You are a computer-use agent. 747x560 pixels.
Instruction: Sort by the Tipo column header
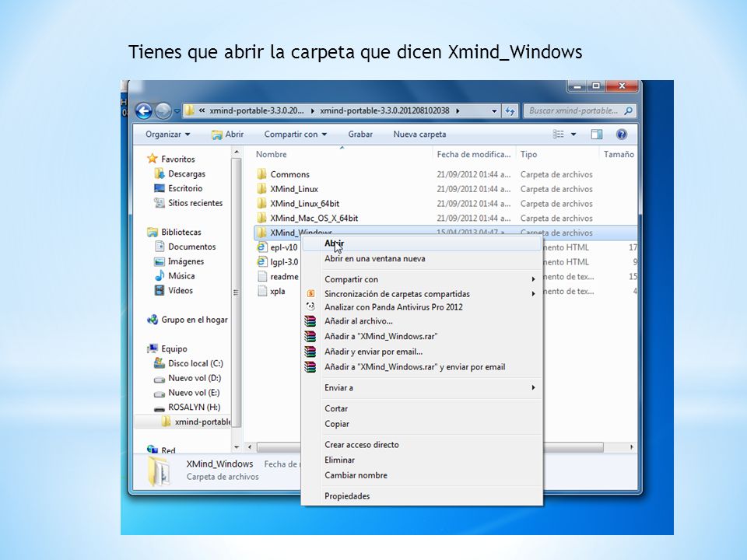tap(557, 154)
